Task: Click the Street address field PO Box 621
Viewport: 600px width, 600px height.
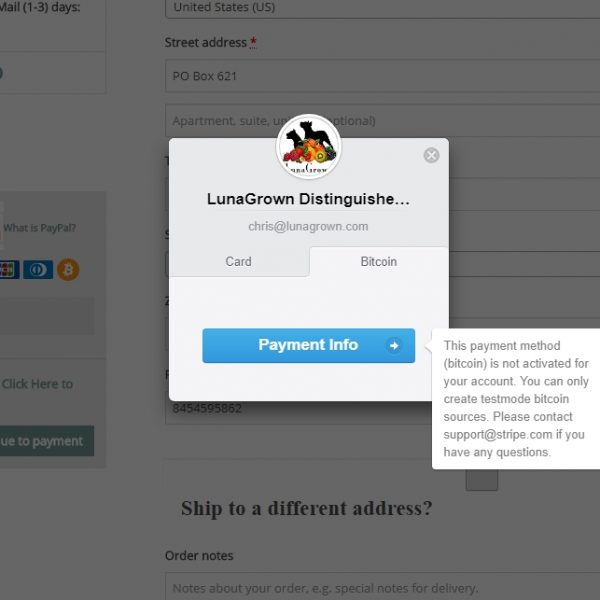Action: 382,76
